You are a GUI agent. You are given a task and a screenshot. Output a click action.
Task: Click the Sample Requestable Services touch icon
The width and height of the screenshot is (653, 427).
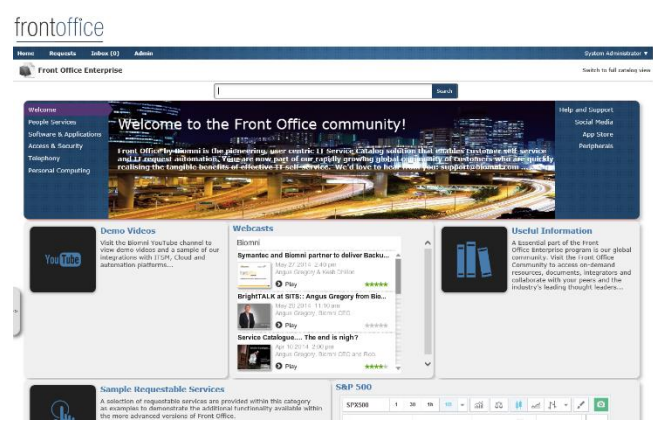point(63,402)
